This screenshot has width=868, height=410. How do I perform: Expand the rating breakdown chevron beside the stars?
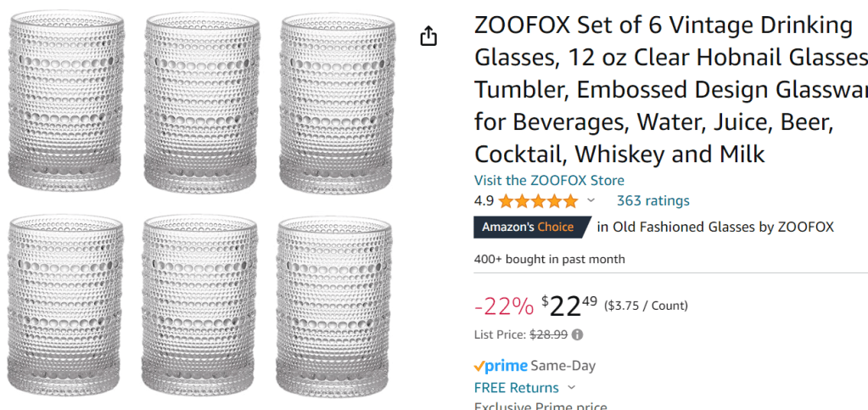pos(591,201)
